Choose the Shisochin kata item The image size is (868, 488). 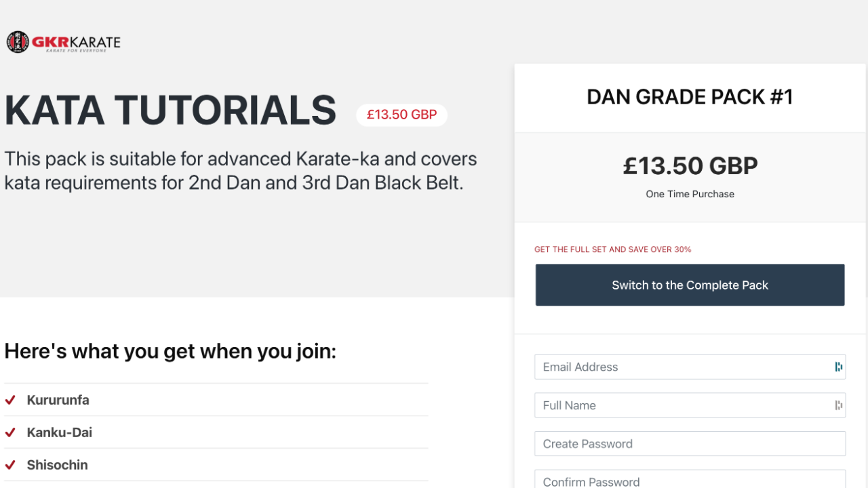point(58,465)
